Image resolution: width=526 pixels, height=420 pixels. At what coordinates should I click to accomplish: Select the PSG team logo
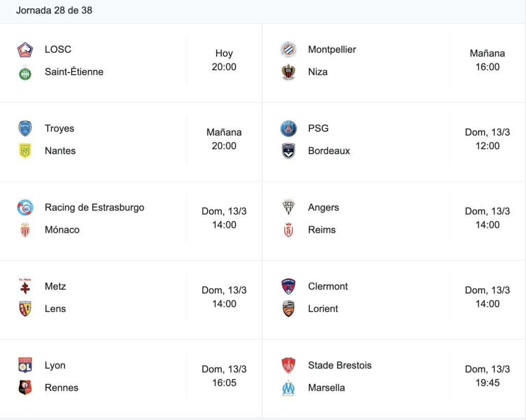[289, 129]
